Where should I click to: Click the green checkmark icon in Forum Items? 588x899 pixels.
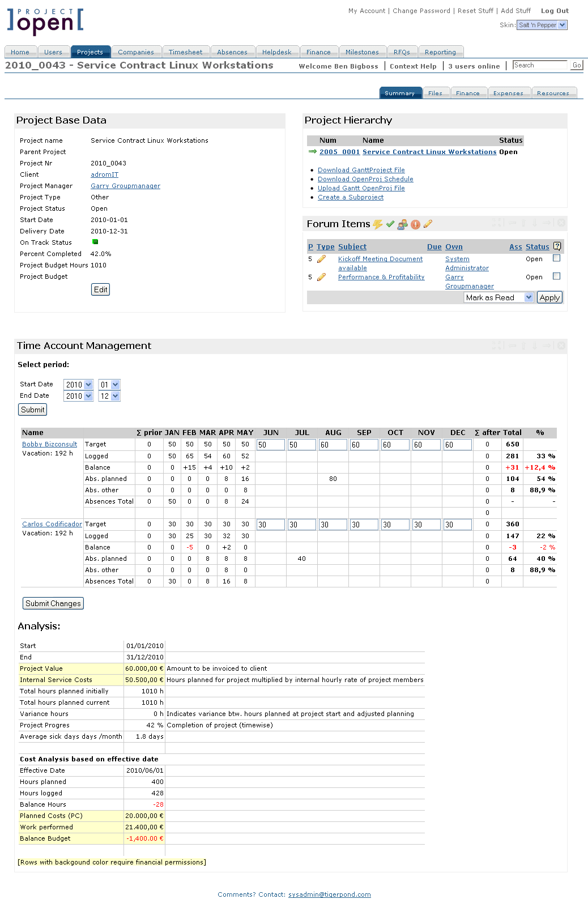point(390,224)
